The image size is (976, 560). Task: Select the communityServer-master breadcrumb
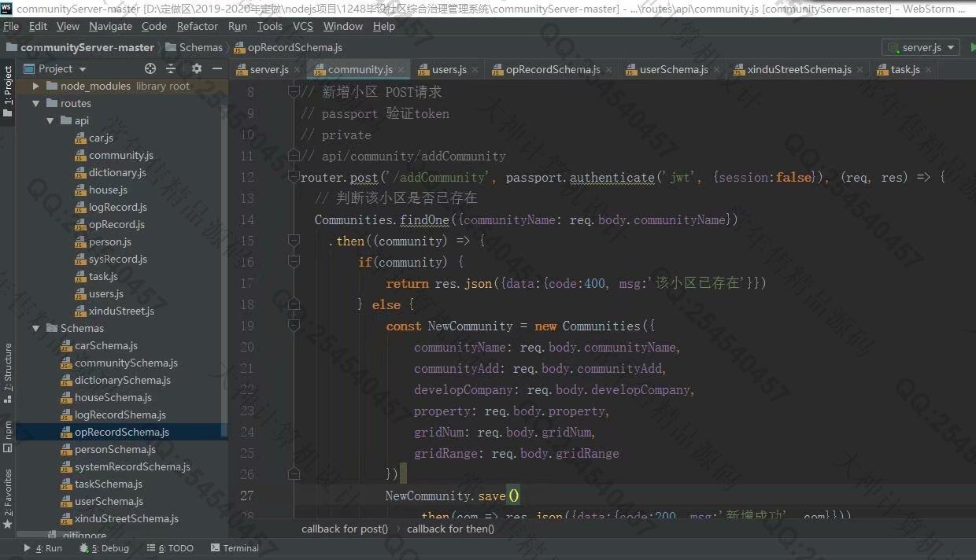click(x=80, y=47)
